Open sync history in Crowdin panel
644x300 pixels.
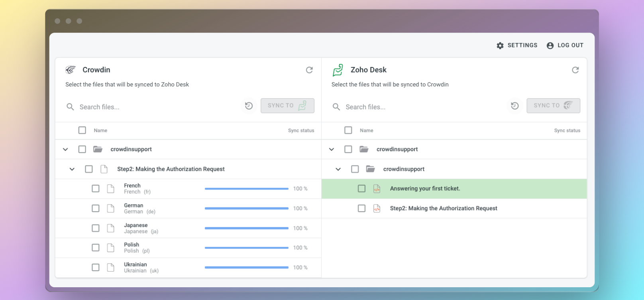(x=249, y=106)
